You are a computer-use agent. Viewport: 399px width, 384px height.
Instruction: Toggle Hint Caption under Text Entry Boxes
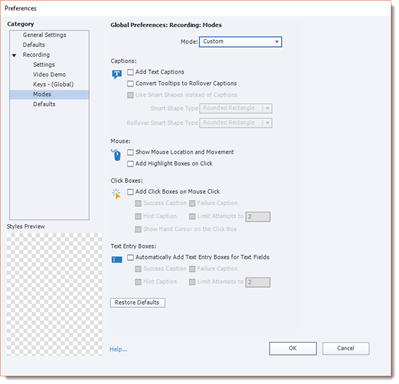coord(138,282)
